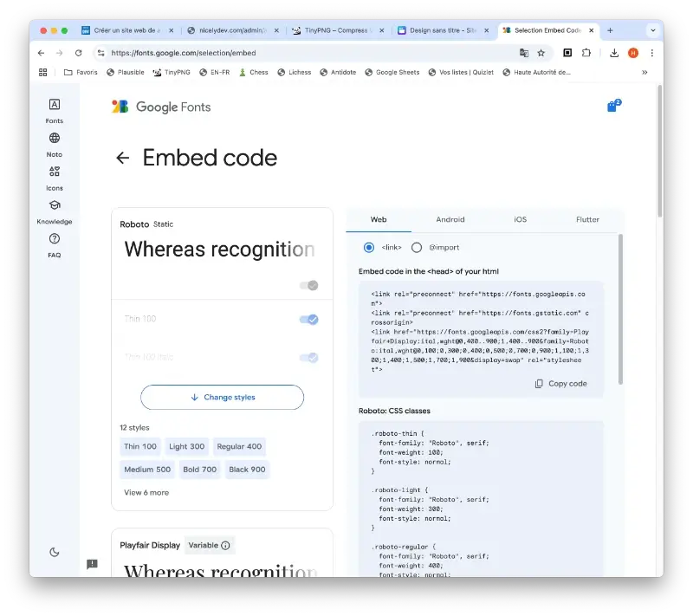Click info icon next to Variable

click(x=225, y=545)
